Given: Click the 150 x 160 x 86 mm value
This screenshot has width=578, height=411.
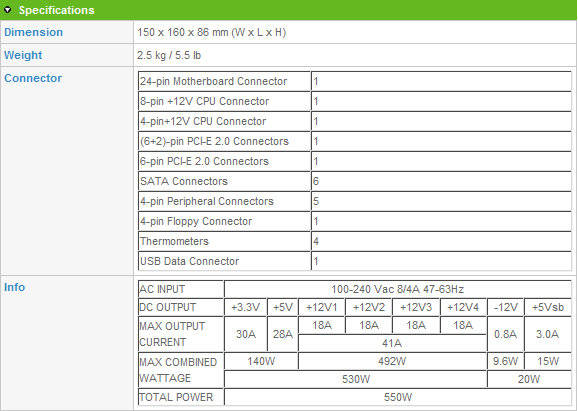Looking at the screenshot, I should click(212, 32).
